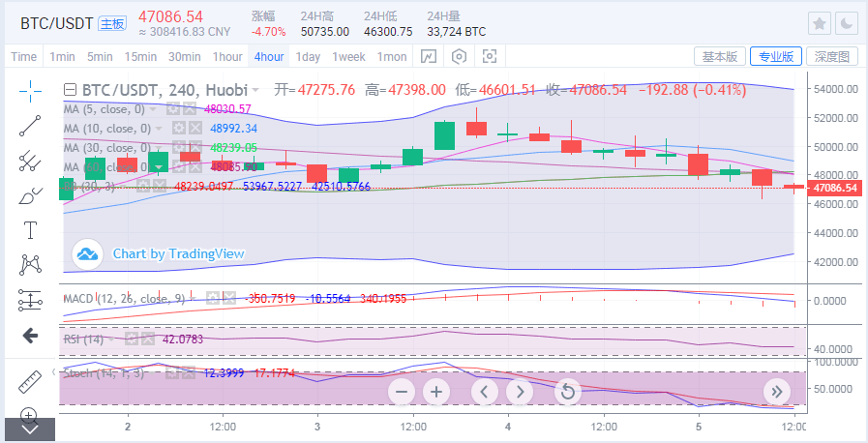The image size is (868, 443).
Task: Open MA (30, close, 0) settings gear
Action: coord(178,147)
